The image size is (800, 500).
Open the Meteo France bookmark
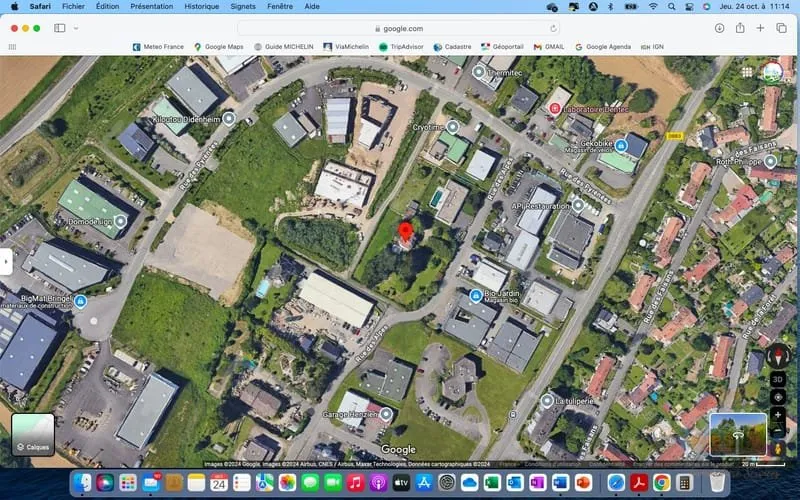158,46
